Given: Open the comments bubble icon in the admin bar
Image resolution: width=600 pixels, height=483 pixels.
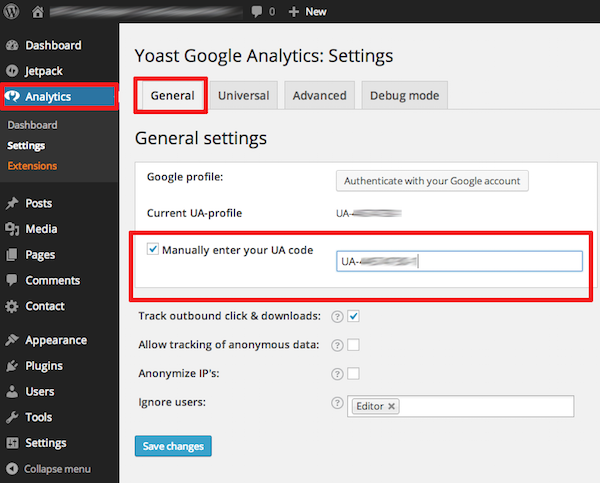Looking at the screenshot, I should (257, 11).
